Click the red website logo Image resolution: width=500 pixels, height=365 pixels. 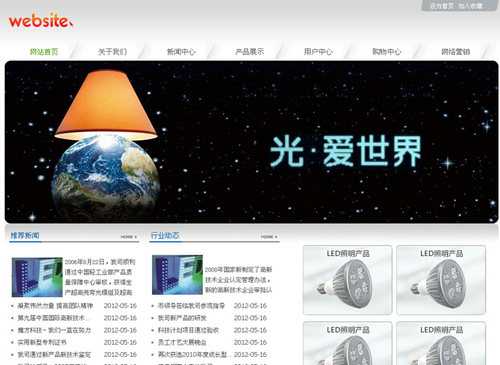click(x=41, y=21)
